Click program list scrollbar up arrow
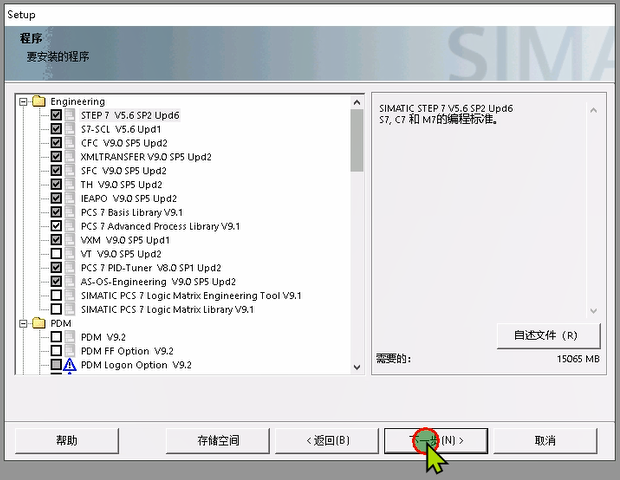The width and height of the screenshot is (620, 480). click(357, 102)
